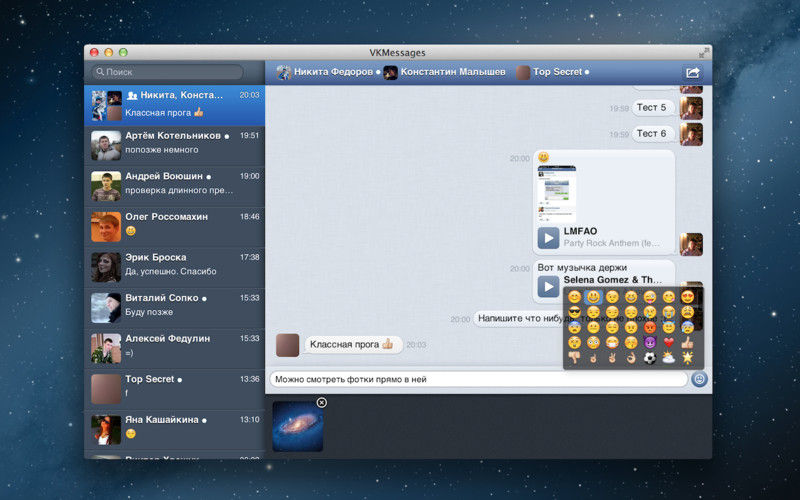Insert the face with medical mask emoji
800x500 pixels.
[x=612, y=342]
